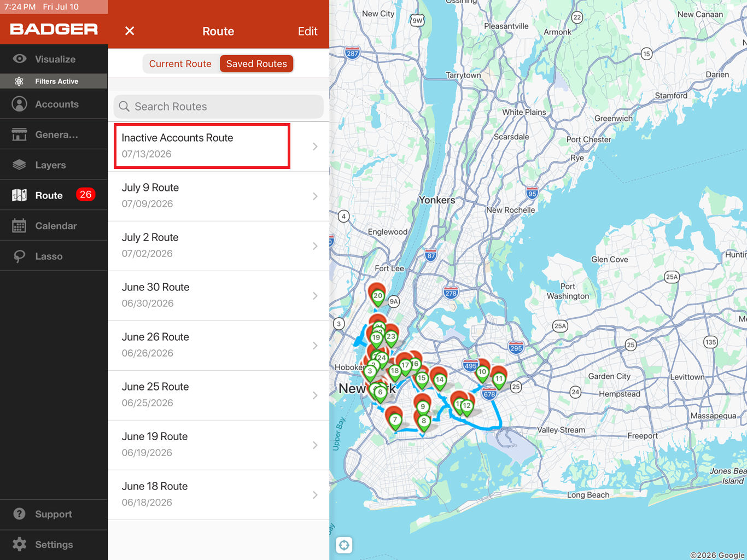The image size is (747, 560).
Task: Expand the June 18 Route chevron
Action: pyautogui.click(x=315, y=495)
